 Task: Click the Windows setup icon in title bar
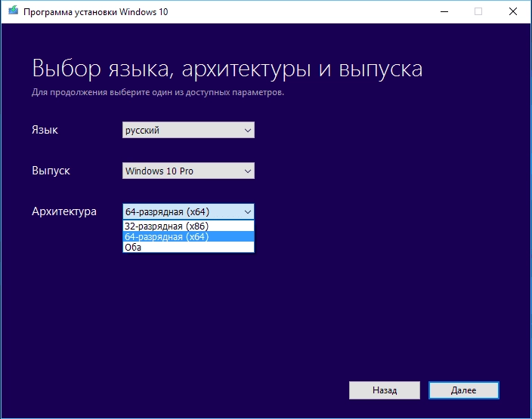coord(13,11)
